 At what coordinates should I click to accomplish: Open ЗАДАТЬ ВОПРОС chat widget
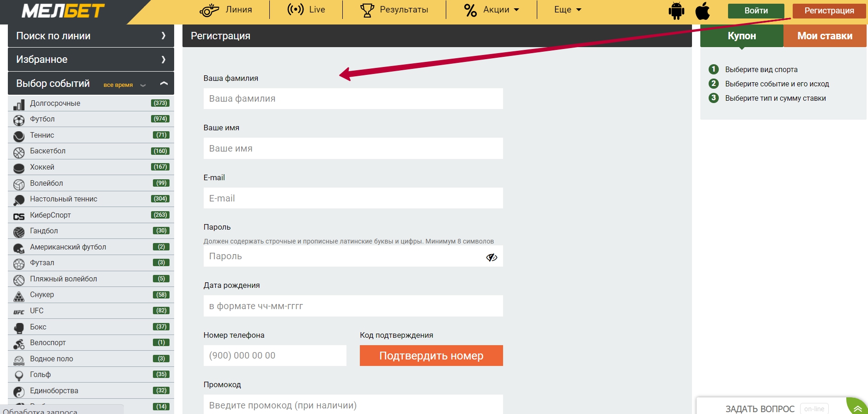(760, 409)
